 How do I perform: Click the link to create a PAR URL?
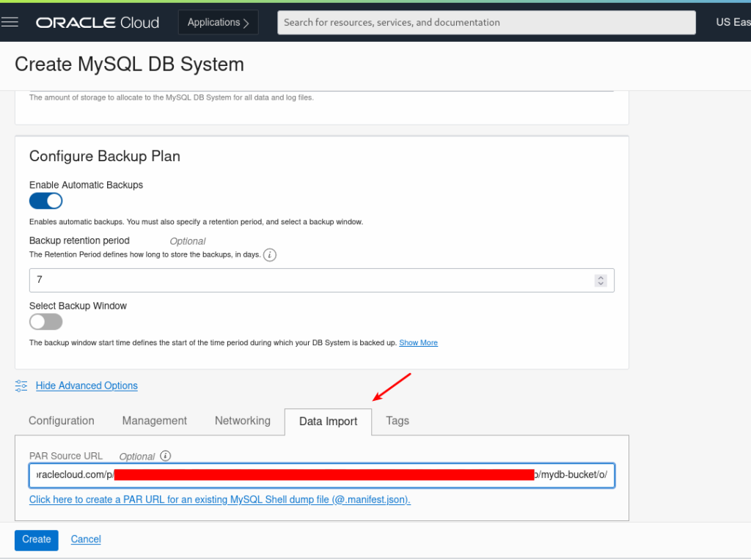219,499
